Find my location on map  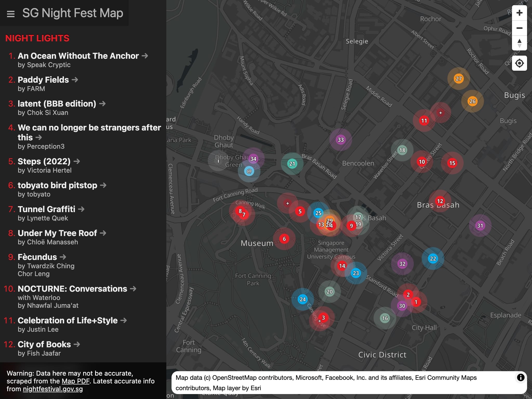tap(519, 63)
